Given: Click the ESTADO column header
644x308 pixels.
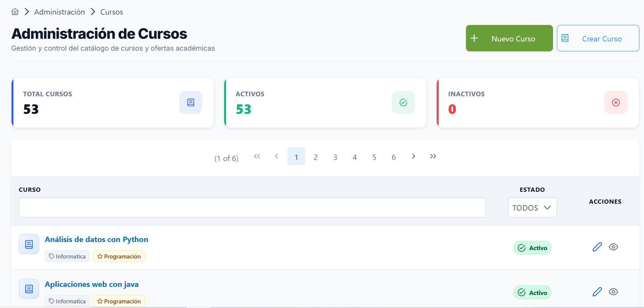Looking at the screenshot, I should point(532,189).
